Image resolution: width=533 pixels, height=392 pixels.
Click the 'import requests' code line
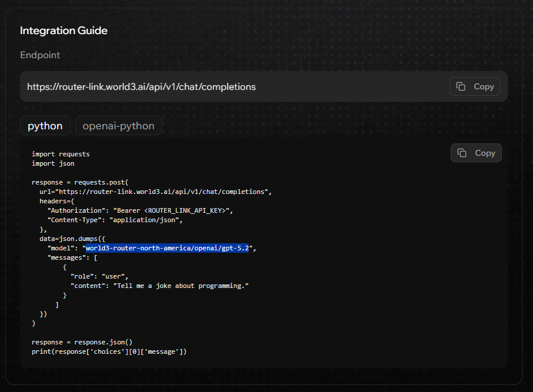point(61,154)
